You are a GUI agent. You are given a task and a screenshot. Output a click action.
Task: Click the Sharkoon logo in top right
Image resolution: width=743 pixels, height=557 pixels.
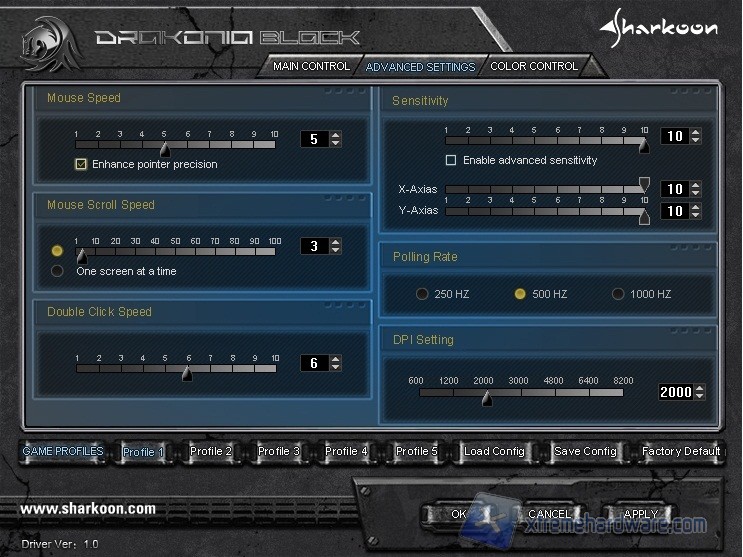coord(658,27)
